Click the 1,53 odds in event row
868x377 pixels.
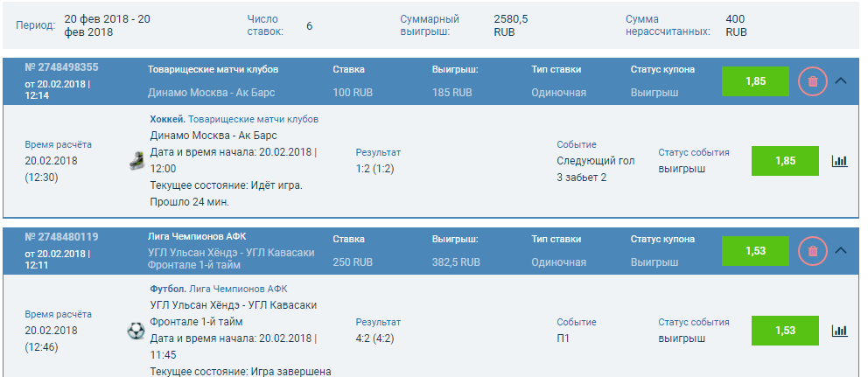(785, 331)
